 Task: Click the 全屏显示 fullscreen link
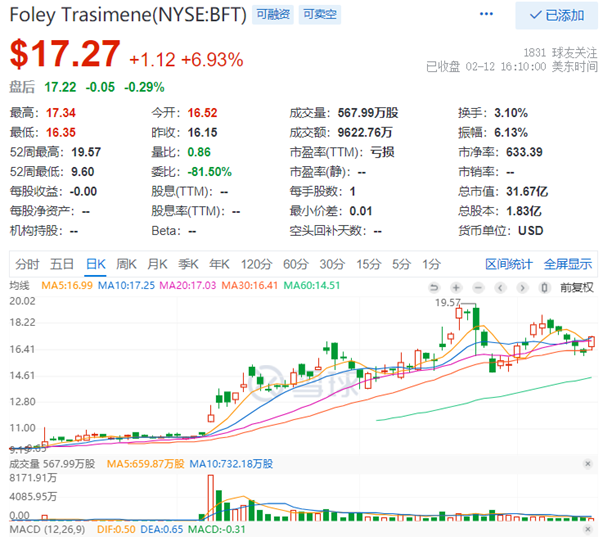[568, 264]
